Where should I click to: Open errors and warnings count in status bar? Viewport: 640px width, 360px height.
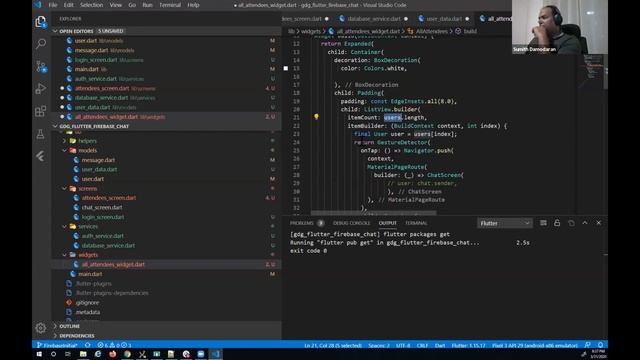point(115,345)
